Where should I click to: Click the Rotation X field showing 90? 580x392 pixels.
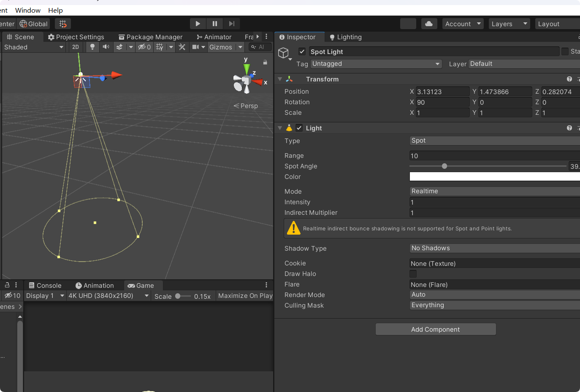pos(442,102)
